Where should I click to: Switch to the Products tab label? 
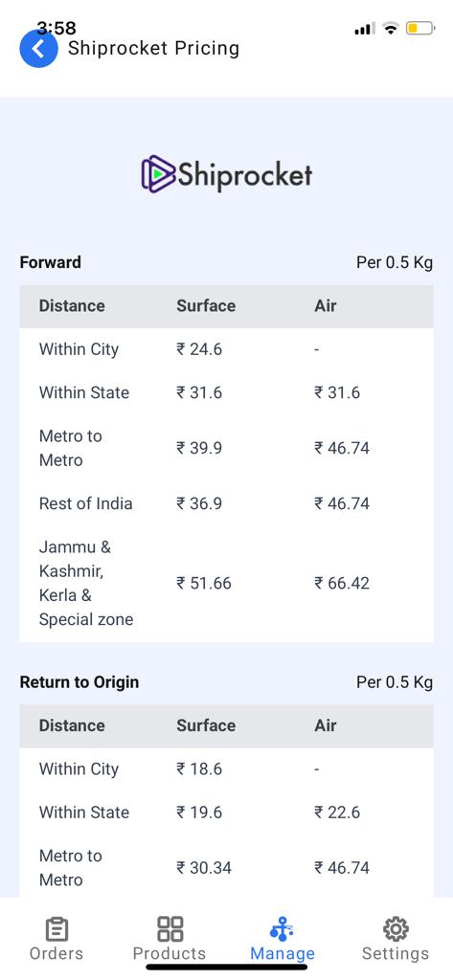coord(170,954)
